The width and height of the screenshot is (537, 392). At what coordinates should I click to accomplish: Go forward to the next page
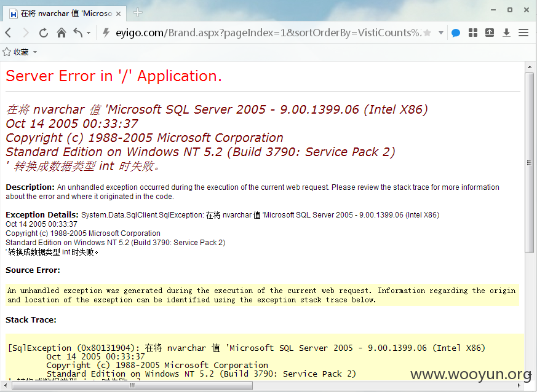(26, 33)
